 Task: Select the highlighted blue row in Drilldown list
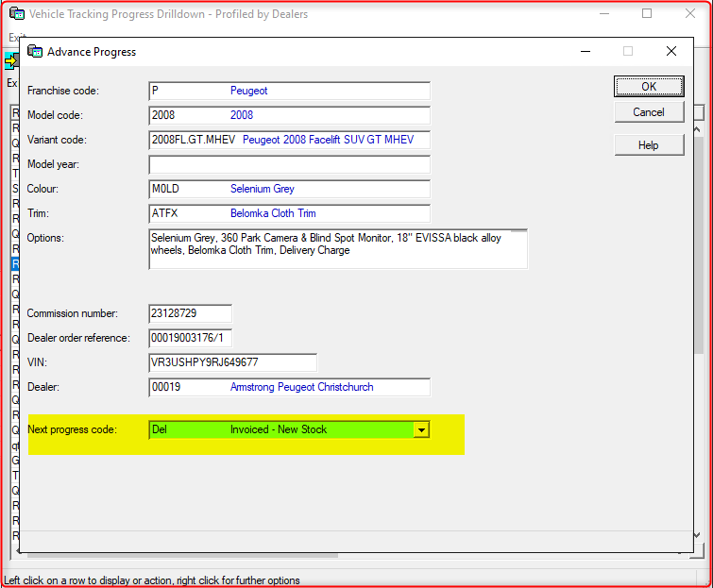pyautogui.click(x=15, y=264)
